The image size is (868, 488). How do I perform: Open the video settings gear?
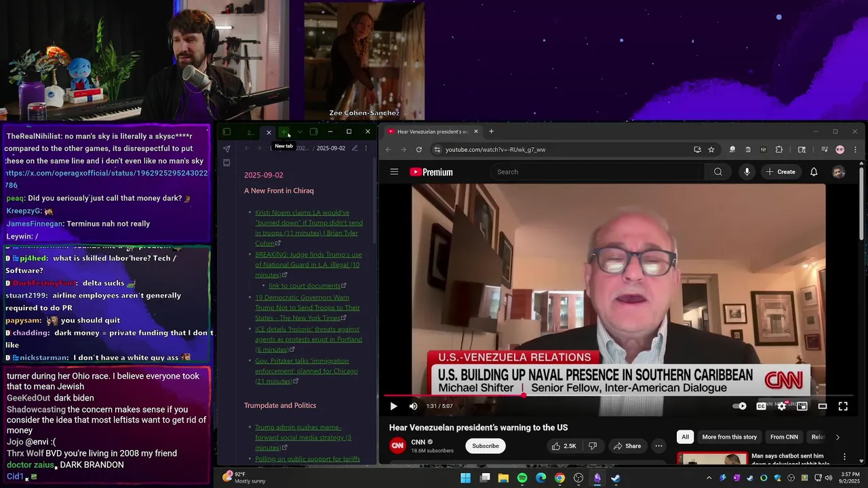(782, 406)
